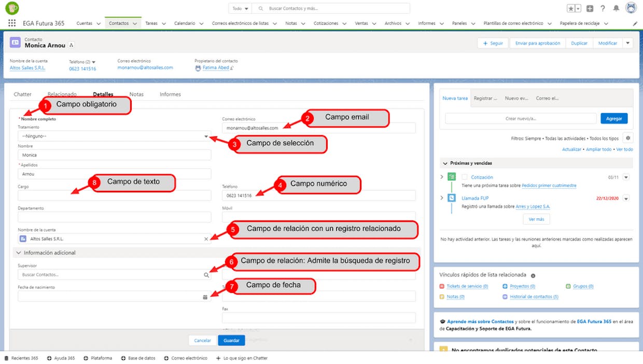
Task: Open Base de datos in the utility bar
Action: coord(138,358)
